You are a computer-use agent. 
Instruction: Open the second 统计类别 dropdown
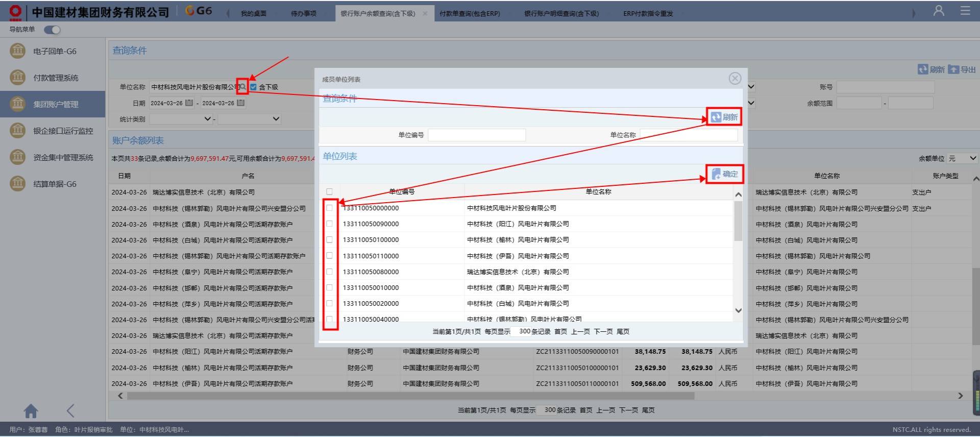[249, 119]
